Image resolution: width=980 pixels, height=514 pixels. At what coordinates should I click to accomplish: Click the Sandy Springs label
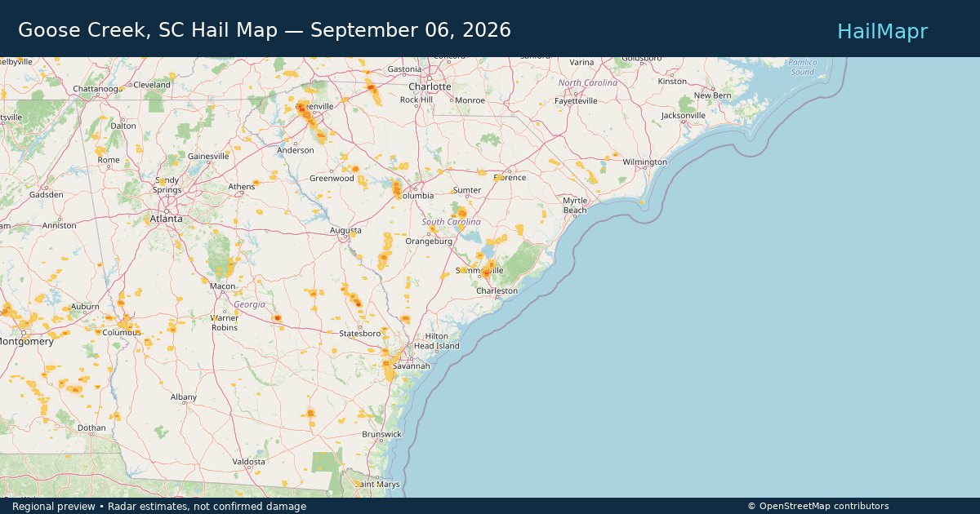coord(167,184)
